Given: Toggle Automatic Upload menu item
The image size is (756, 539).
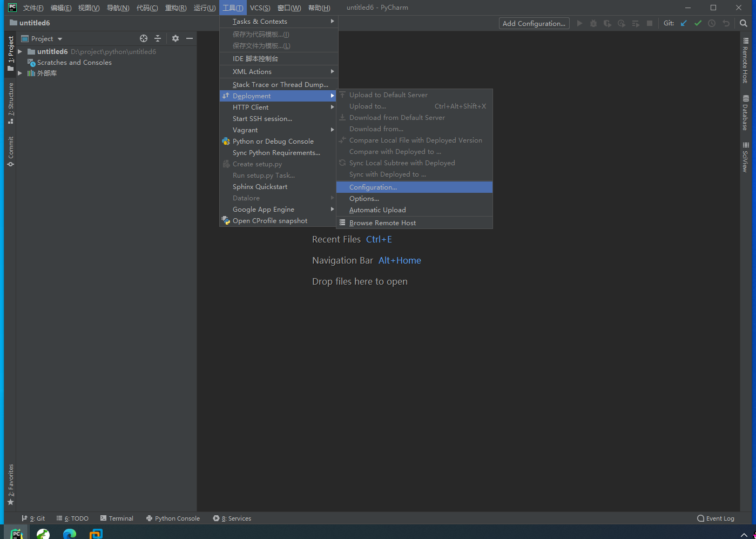Looking at the screenshot, I should (x=414, y=210).
